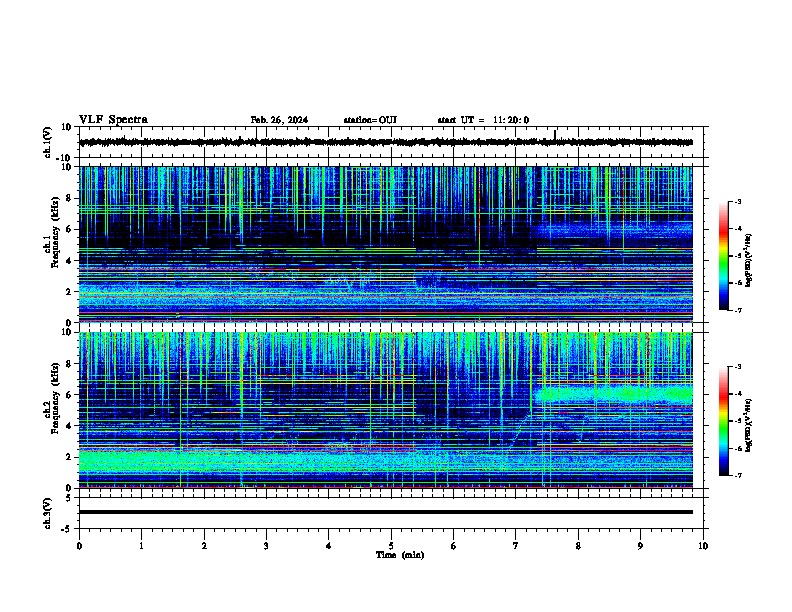Image resolution: width=792 pixels, height=612 pixels.
Task: Click the "-7" label on ch.1 color scale
Action: (737, 310)
